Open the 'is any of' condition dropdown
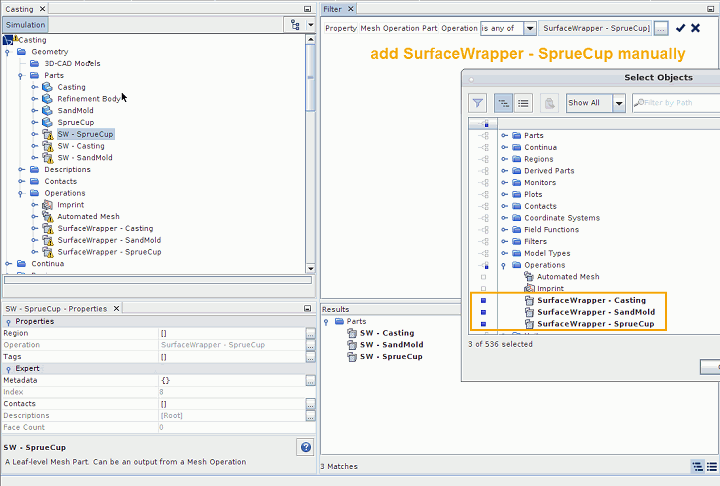The width and height of the screenshot is (720, 486). point(530,29)
